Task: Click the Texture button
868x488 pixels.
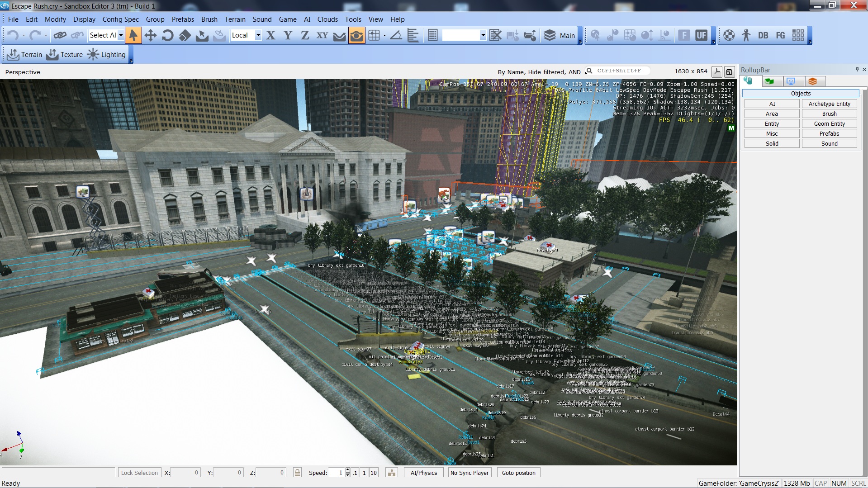Action: click(65, 55)
